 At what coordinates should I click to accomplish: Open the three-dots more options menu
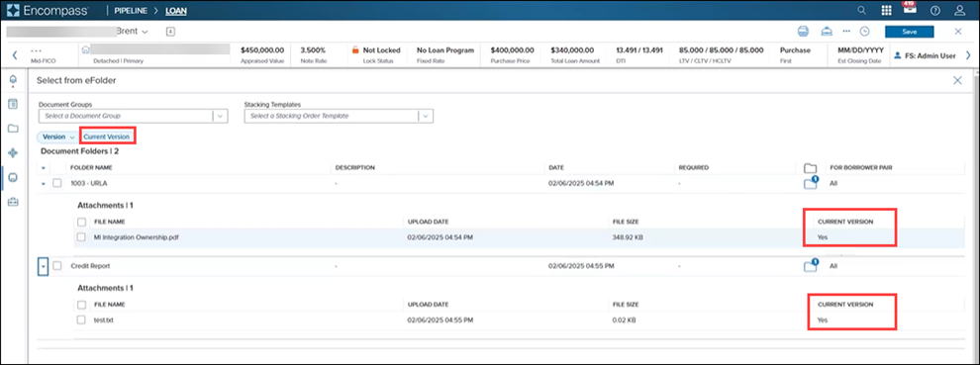pos(846,31)
